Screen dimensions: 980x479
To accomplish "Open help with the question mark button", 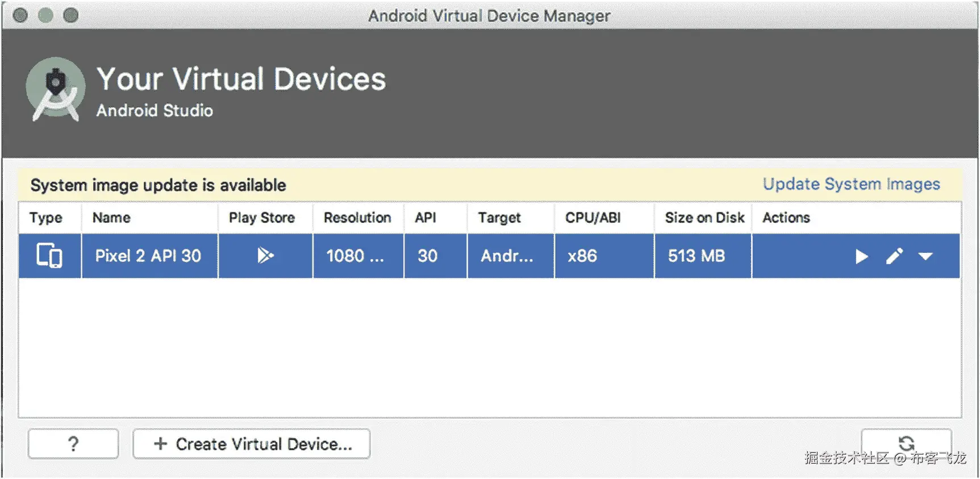I will click(x=73, y=444).
